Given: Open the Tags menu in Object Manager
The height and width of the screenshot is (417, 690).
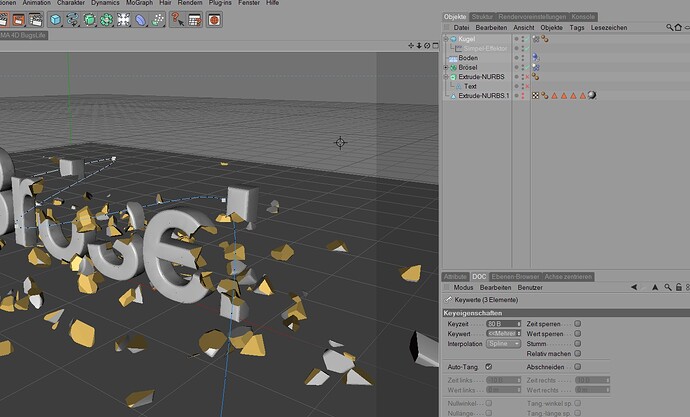Looking at the screenshot, I should (x=576, y=27).
